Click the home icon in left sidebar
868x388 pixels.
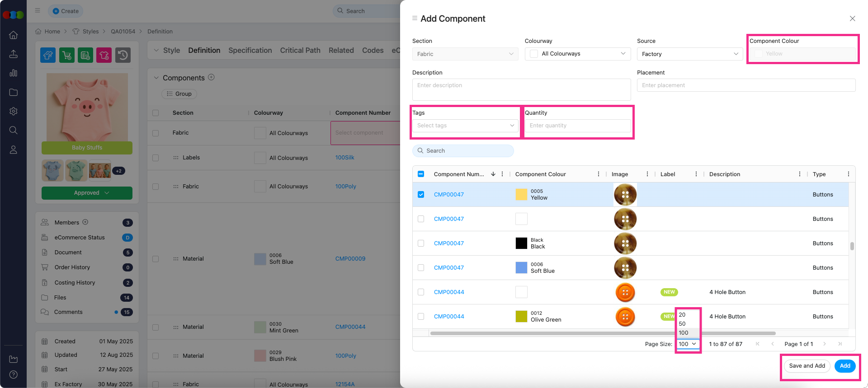[14, 35]
